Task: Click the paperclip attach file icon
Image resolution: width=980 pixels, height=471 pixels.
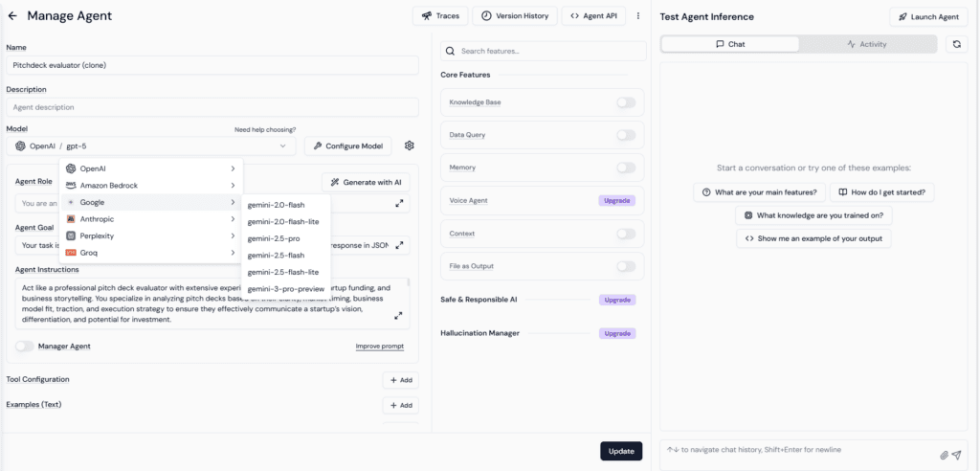Action: click(x=945, y=455)
